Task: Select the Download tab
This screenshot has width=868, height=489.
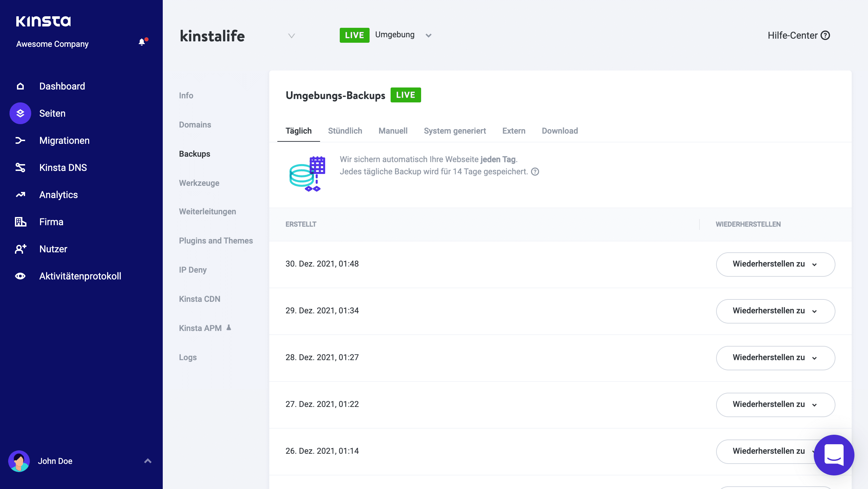Action: 560,131
